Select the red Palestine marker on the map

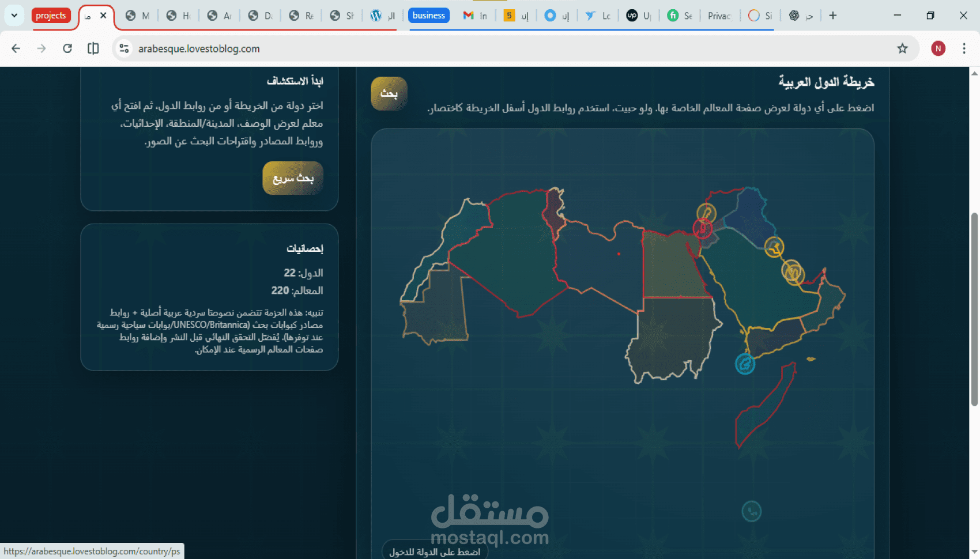(x=702, y=228)
